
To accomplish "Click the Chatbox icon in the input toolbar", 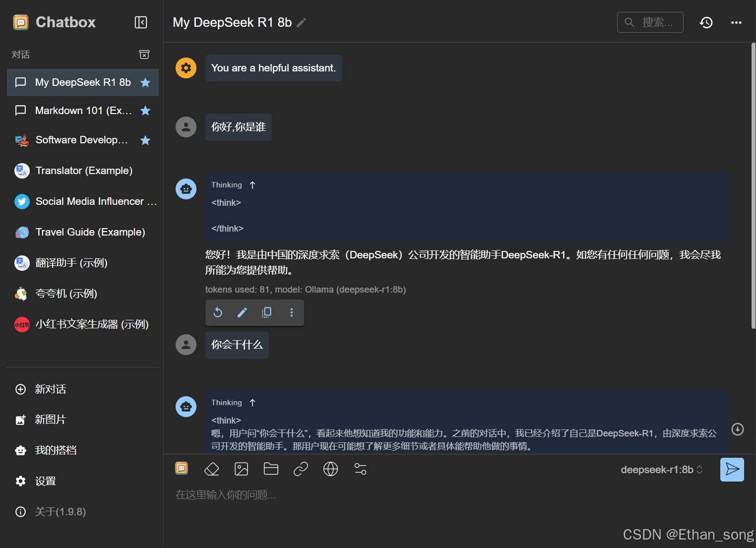I will 182,468.
